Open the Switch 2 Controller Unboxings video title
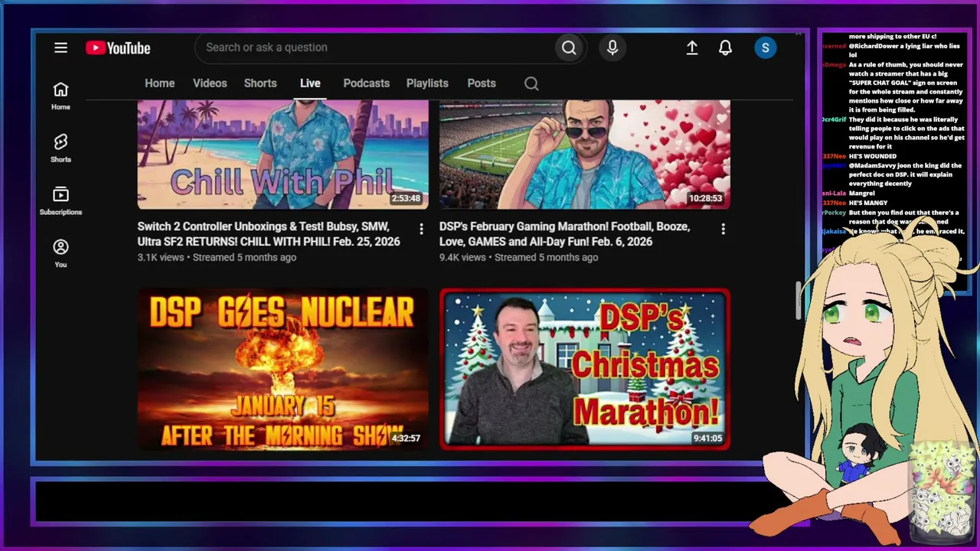Image resolution: width=980 pixels, height=551 pixels. point(269,234)
